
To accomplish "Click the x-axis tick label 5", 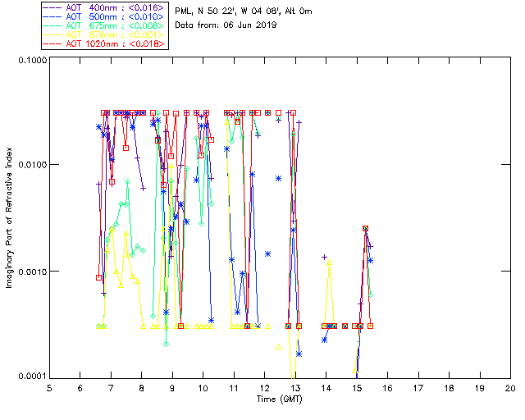I will pyautogui.click(x=49, y=387).
